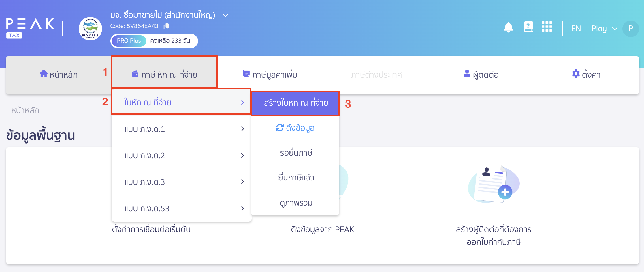Click the help question-mark icon
This screenshot has height=272, width=644.
coord(528,27)
